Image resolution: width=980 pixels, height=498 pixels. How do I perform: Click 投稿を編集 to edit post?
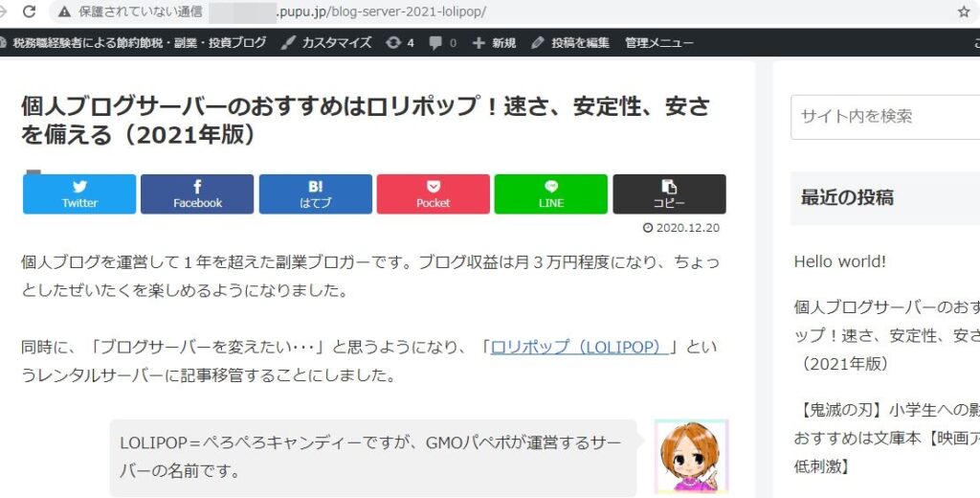tap(570, 42)
